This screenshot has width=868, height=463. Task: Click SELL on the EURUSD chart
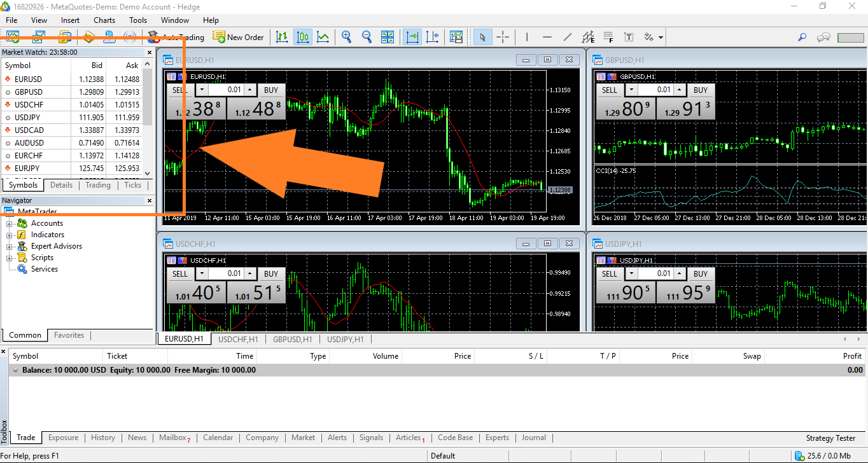(180, 90)
